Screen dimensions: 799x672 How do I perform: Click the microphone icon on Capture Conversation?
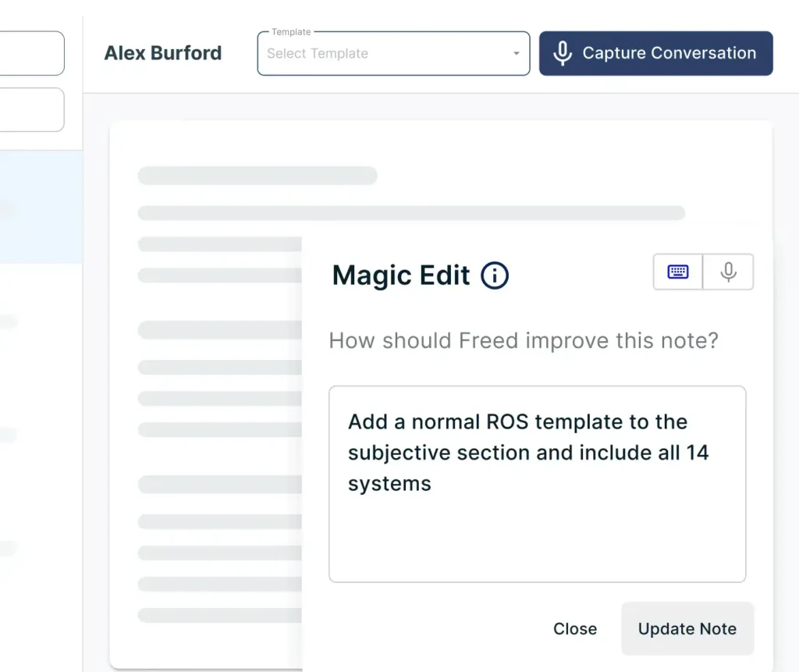563,53
